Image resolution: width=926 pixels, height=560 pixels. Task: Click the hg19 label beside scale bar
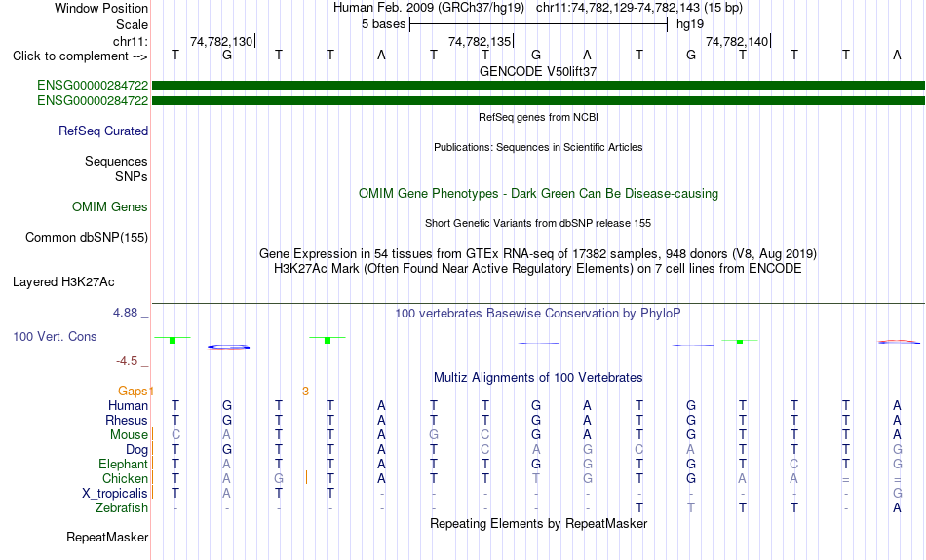point(690,24)
